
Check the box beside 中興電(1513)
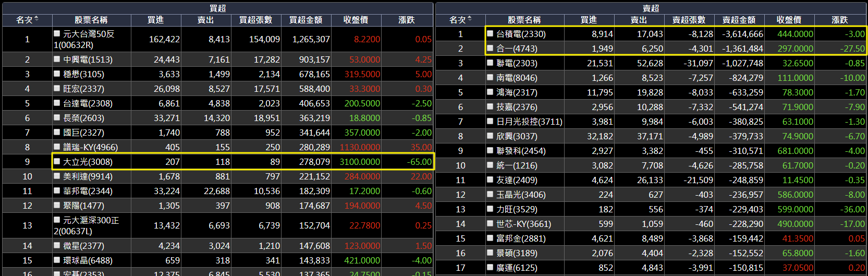point(57,59)
